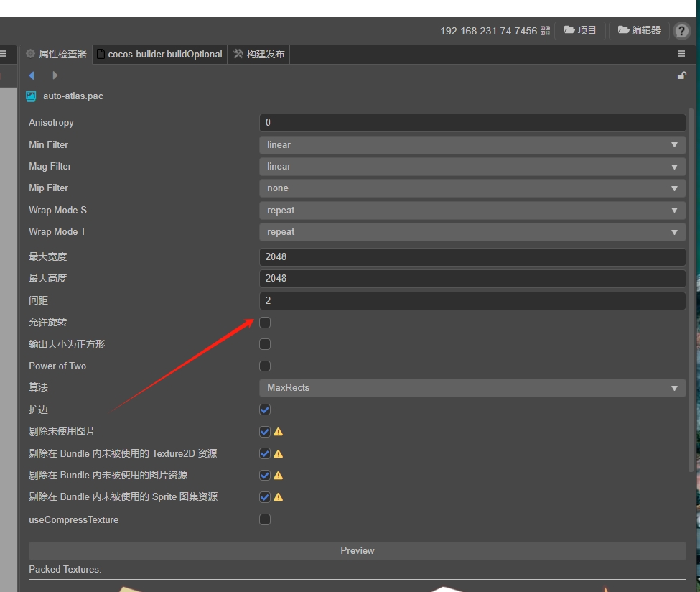This screenshot has height=592, width=700.
Task: Open the Mag Filter dropdown
Action: (472, 166)
